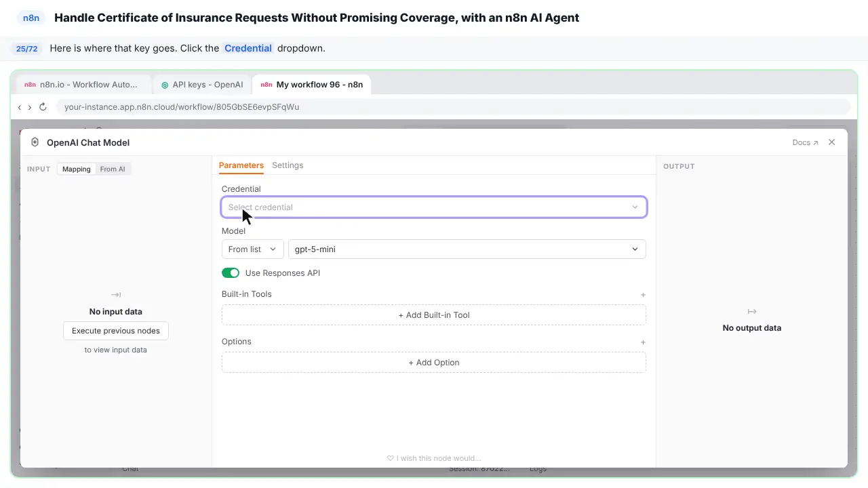Click the OpenAI Chat Model panel title
The height and width of the screenshot is (488, 868).
point(88,142)
